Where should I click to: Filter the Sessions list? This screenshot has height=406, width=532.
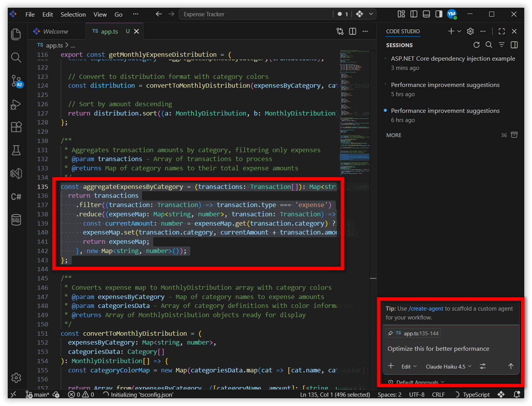(x=502, y=45)
